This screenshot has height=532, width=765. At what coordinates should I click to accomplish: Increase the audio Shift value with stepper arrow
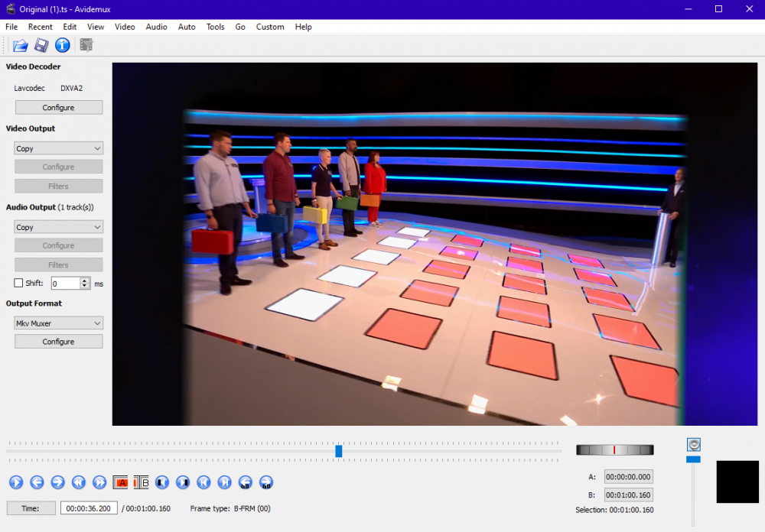[x=85, y=281]
